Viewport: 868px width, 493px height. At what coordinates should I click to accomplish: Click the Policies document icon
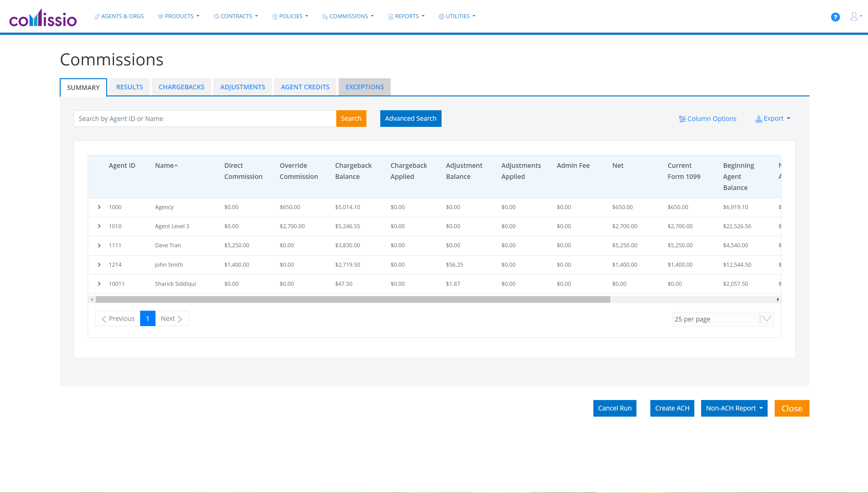[x=275, y=16]
